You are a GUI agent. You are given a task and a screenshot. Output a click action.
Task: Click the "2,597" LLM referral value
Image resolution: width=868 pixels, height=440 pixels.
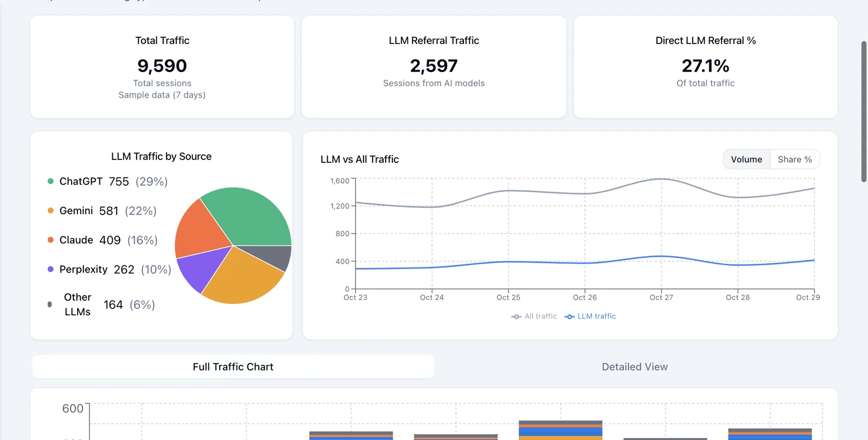click(434, 66)
